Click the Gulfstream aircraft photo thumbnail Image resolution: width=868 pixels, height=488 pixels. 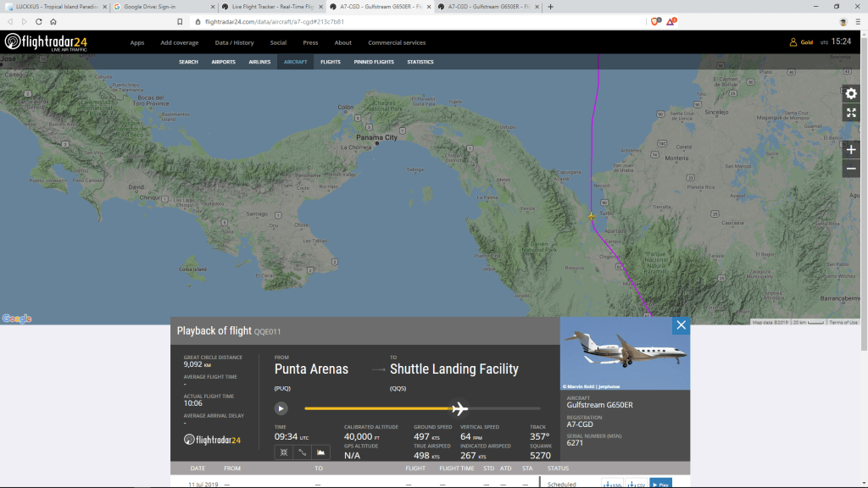[x=625, y=353]
